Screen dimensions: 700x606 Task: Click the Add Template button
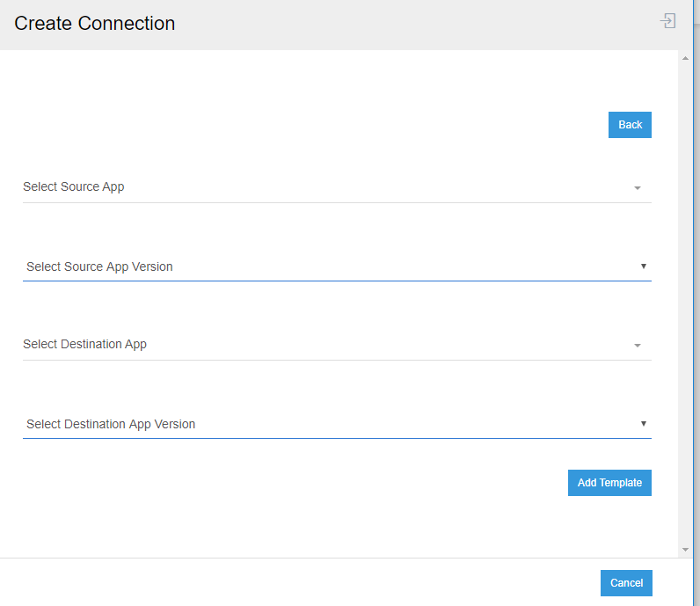coord(609,483)
